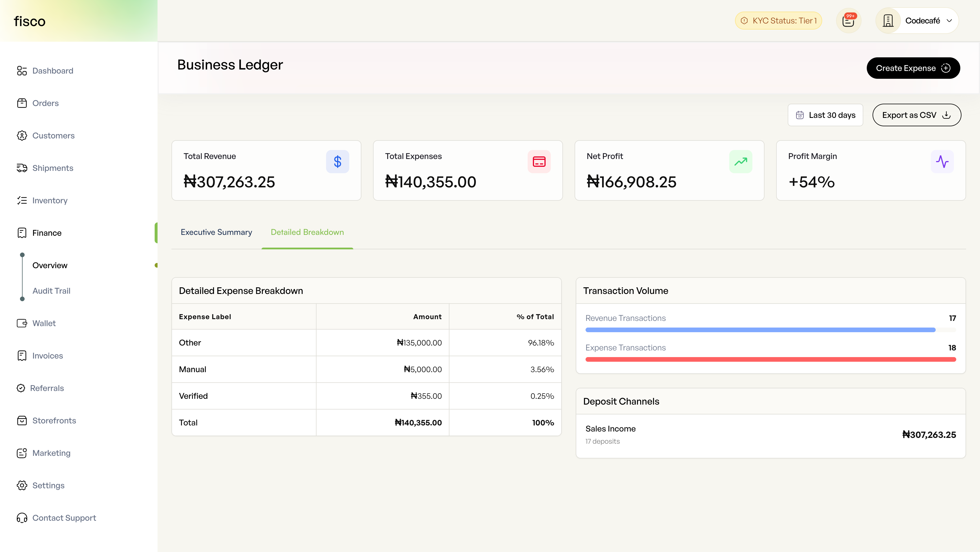This screenshot has width=980, height=552.
Task: Click the Inventory checklist icon
Action: pos(22,200)
